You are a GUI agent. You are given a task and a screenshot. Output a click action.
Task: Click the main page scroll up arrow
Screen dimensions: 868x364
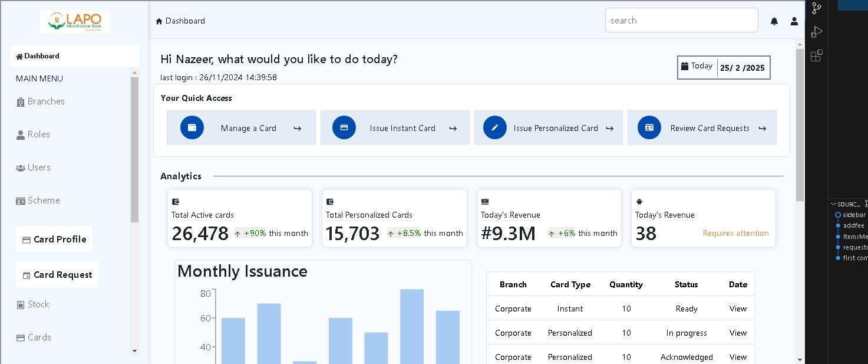coord(800,44)
